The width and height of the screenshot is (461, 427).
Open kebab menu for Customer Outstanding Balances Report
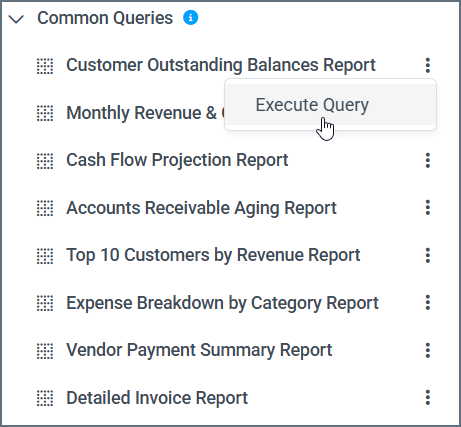(428, 65)
